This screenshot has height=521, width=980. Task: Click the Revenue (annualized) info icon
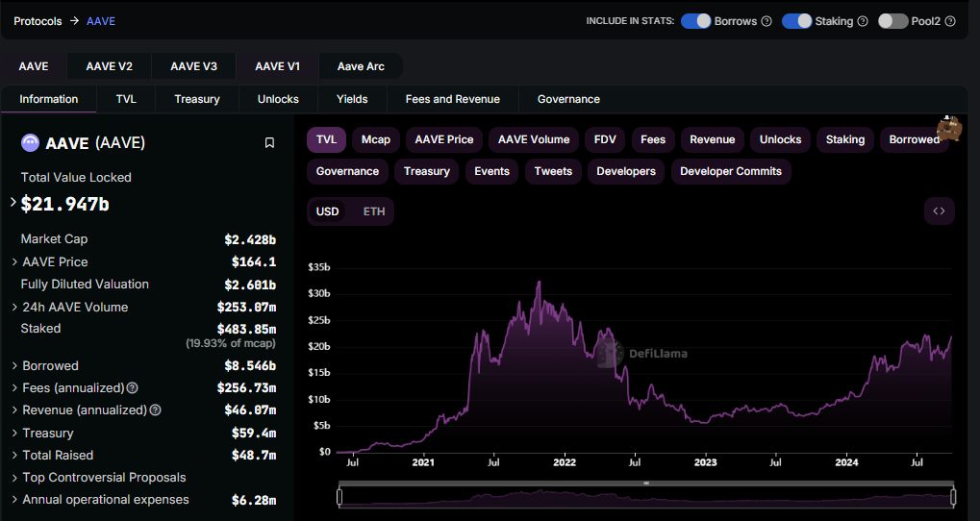tap(155, 410)
